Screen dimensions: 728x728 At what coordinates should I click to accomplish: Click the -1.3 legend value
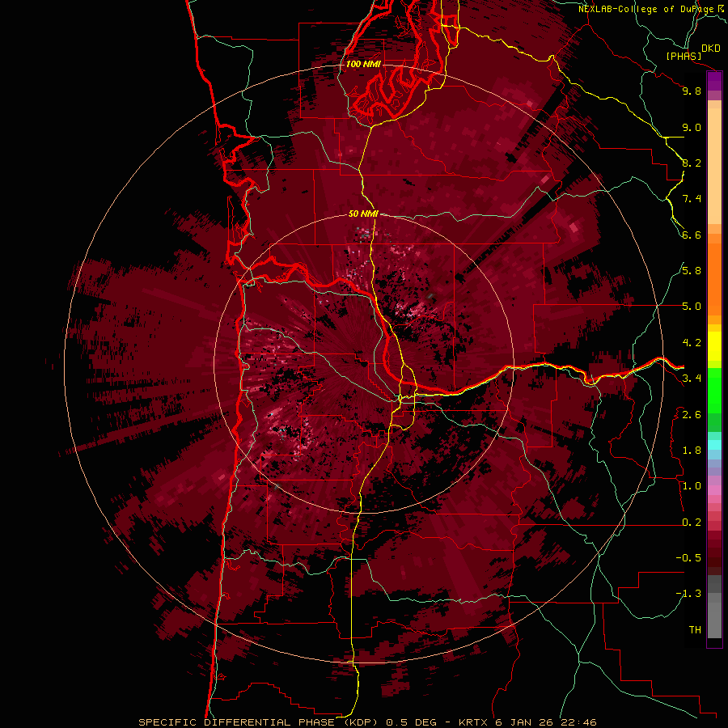coord(688,594)
